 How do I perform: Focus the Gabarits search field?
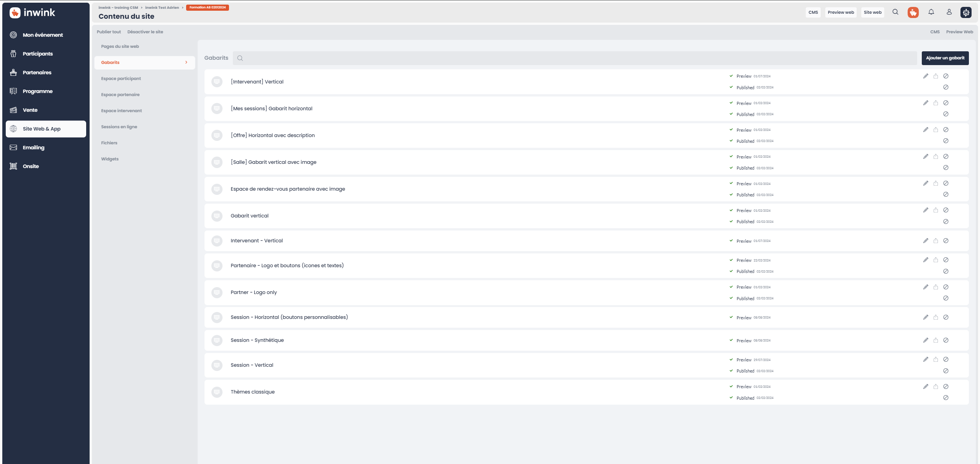(x=575, y=58)
